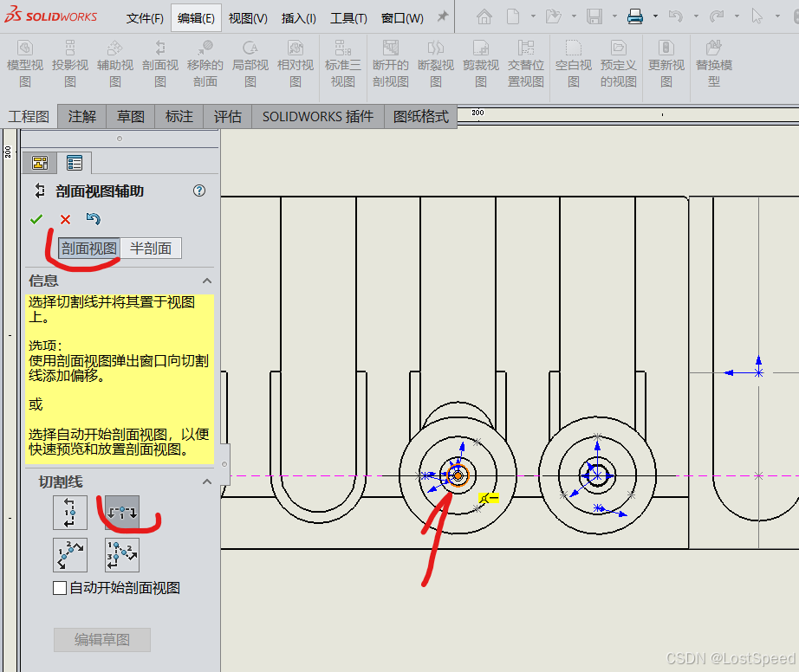Screen dimensions: 799x672
Task: Select the 剖面视图 (Section View) toolbar tool
Action: click(160, 64)
